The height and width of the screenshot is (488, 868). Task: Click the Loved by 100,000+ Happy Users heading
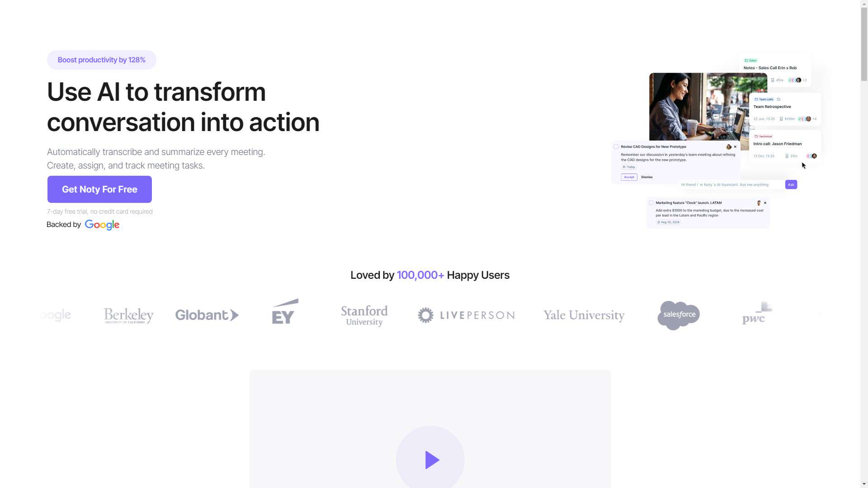click(430, 275)
